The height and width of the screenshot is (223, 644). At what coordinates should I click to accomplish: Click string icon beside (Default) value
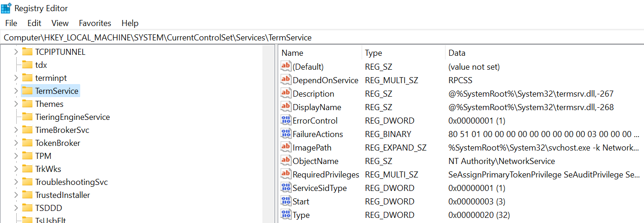pos(286,66)
